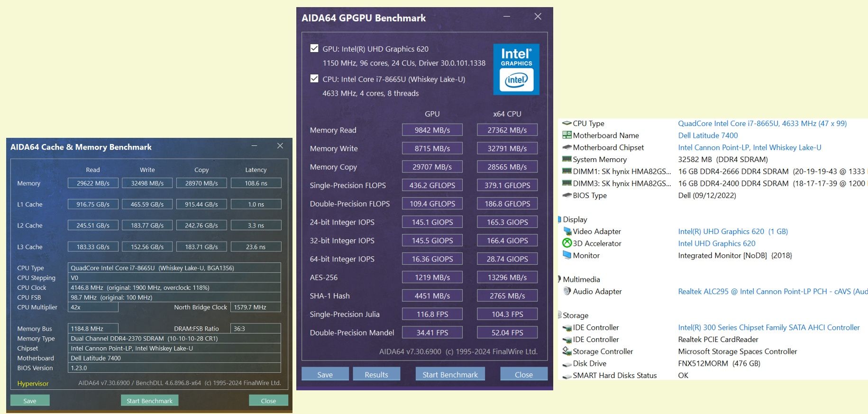The height and width of the screenshot is (414, 868).
Task: Click the SMART Hard Disks Status icon
Action: (x=566, y=376)
